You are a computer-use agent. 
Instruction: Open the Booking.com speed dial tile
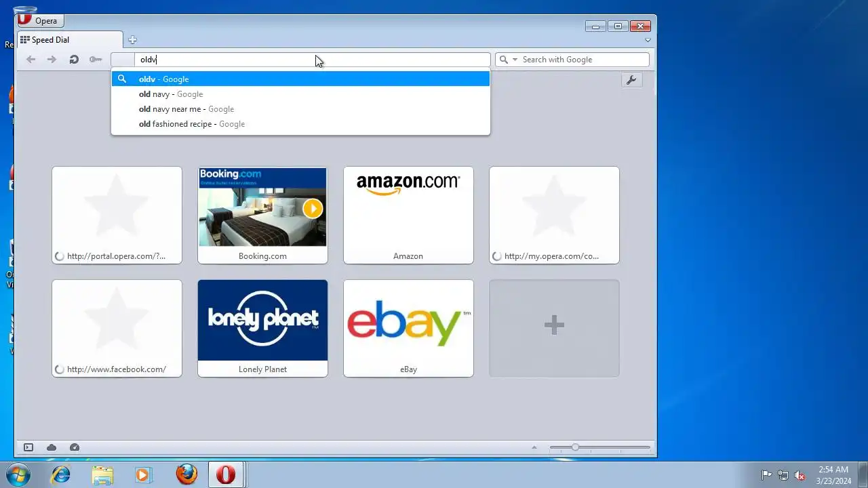pyautogui.click(x=262, y=215)
